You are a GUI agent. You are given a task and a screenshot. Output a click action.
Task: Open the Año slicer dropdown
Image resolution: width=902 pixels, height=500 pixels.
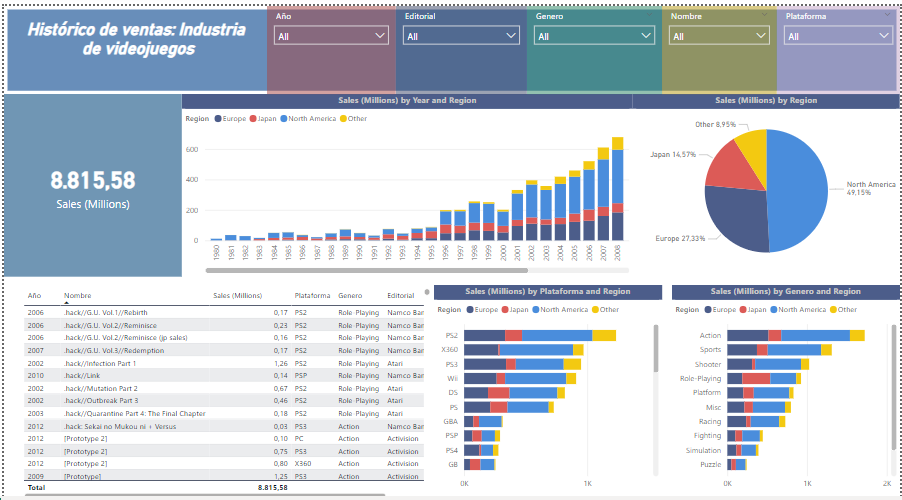pyautogui.click(x=331, y=36)
